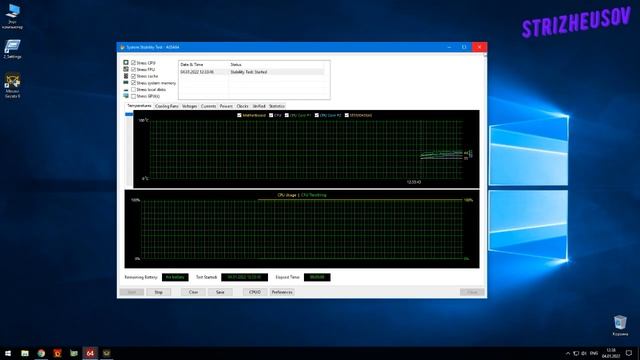Screen dimensions: 640x360
Task: Switch to the Voltages tab
Action: click(x=189, y=106)
